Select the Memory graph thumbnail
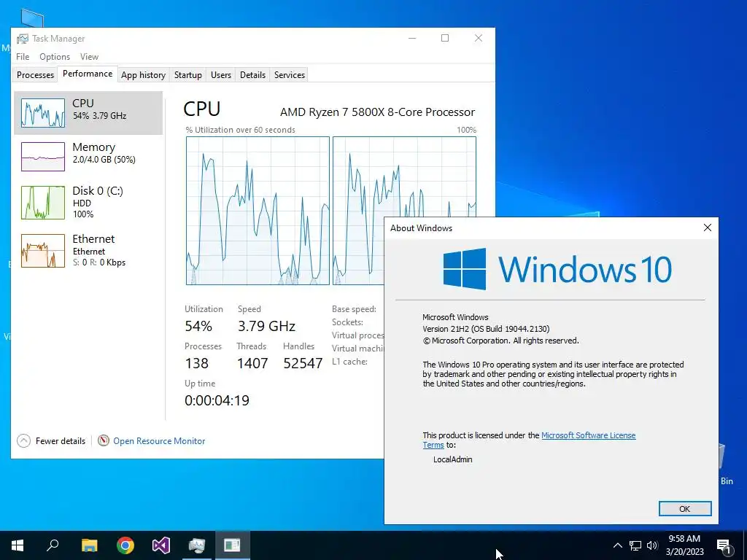The width and height of the screenshot is (747, 560). click(43, 157)
